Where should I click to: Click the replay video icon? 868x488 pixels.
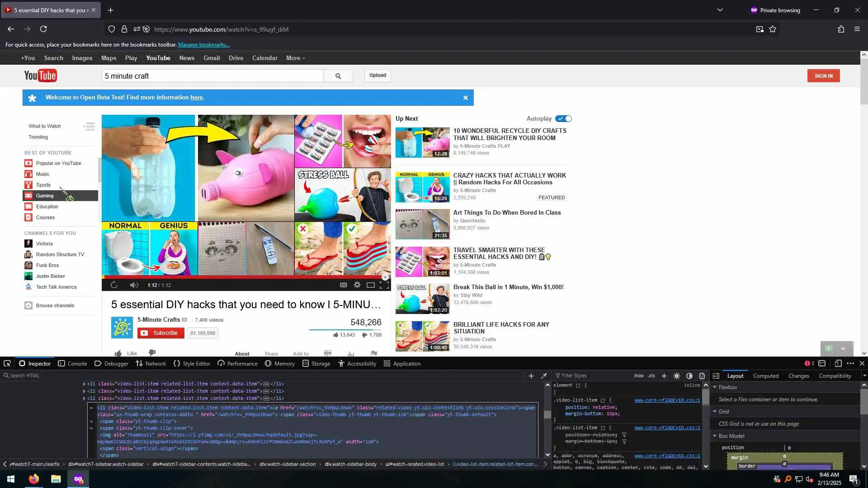point(114,285)
